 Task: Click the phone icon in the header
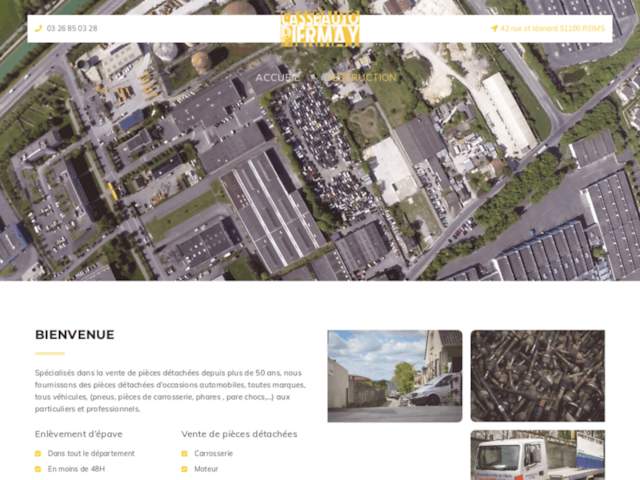pos(39,29)
